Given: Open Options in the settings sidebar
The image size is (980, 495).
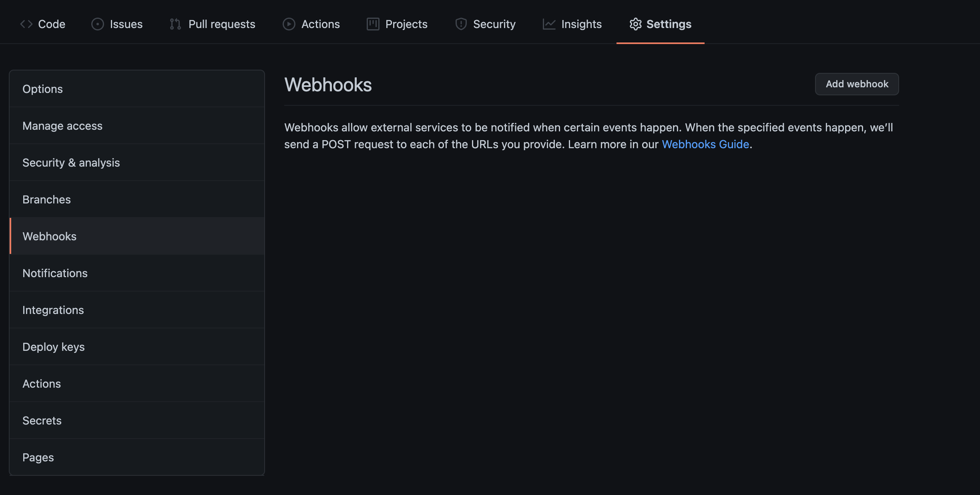Looking at the screenshot, I should tap(43, 89).
